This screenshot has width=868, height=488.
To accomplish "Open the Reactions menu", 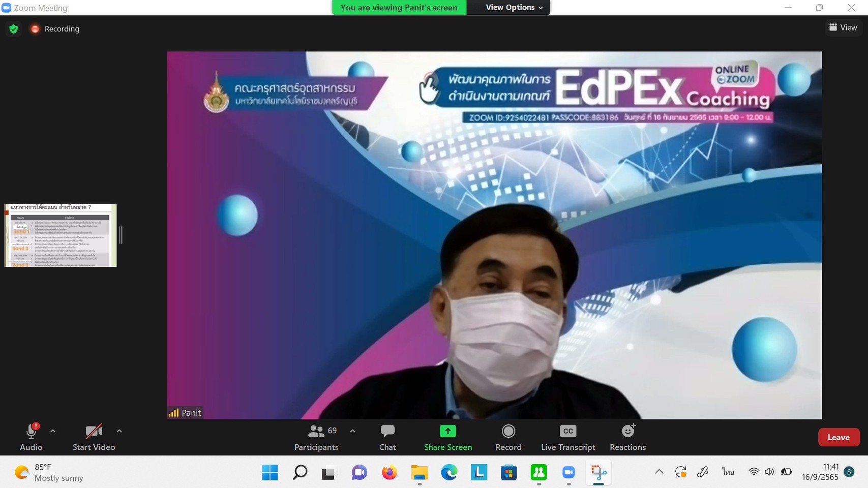I will pos(628,438).
